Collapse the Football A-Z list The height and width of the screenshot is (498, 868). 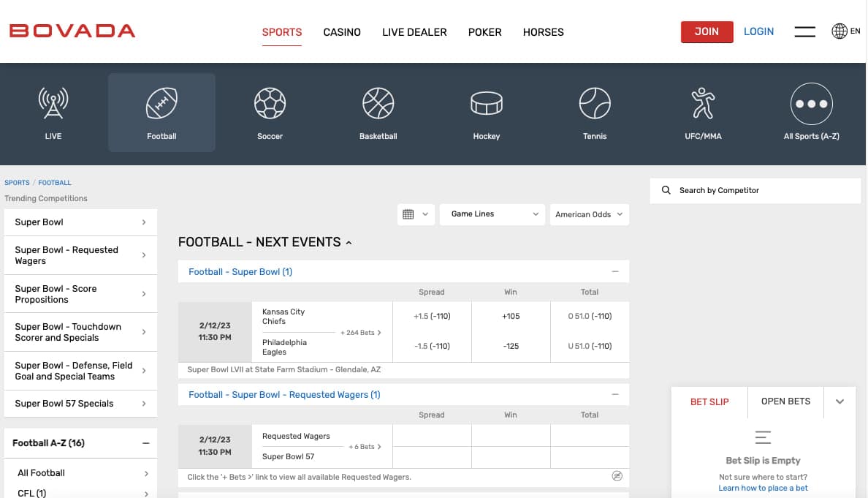point(145,443)
